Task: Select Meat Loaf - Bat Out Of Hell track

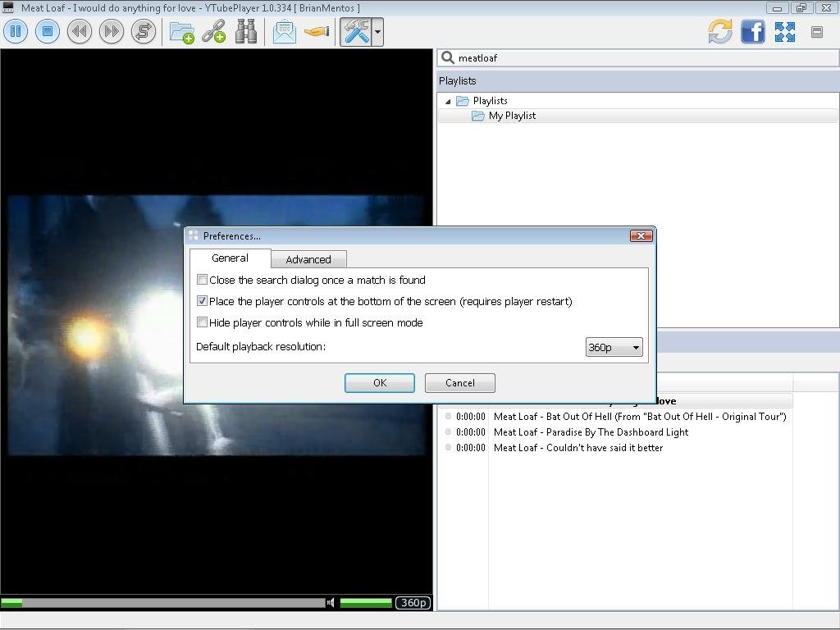Action: 640,417
